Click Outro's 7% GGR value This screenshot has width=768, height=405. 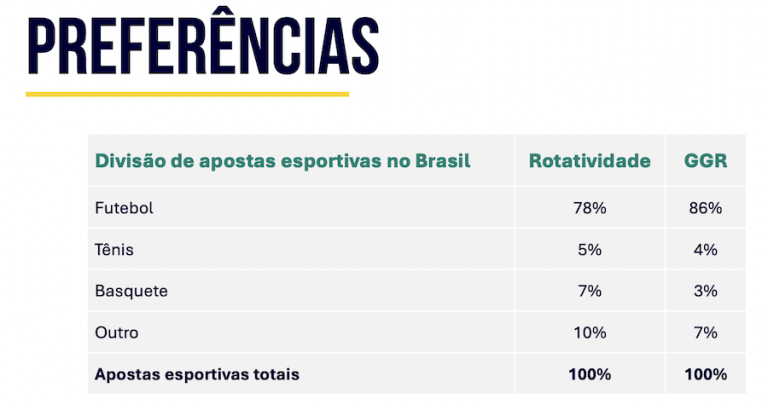point(705,332)
